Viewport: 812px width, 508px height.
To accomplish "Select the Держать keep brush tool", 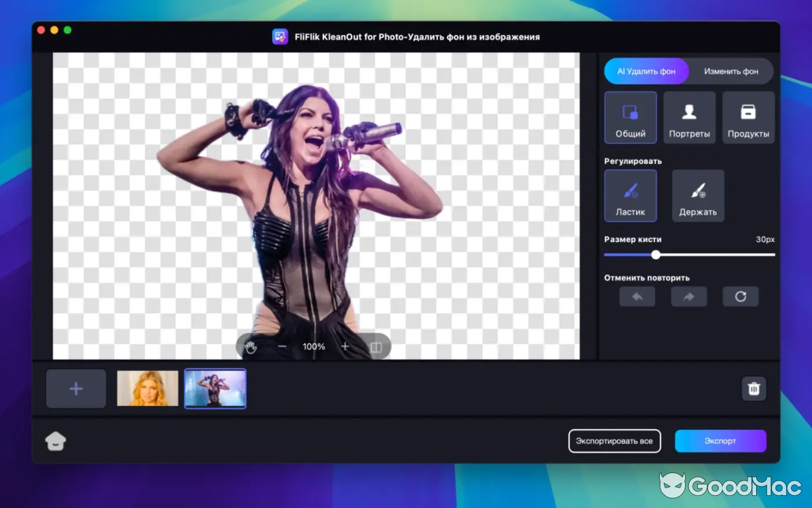I will (x=698, y=196).
